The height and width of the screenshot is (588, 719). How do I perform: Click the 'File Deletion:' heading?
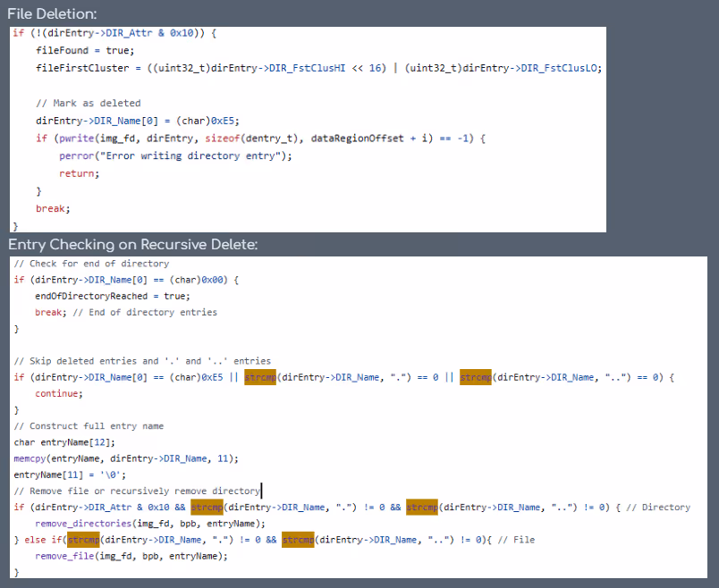52,13
